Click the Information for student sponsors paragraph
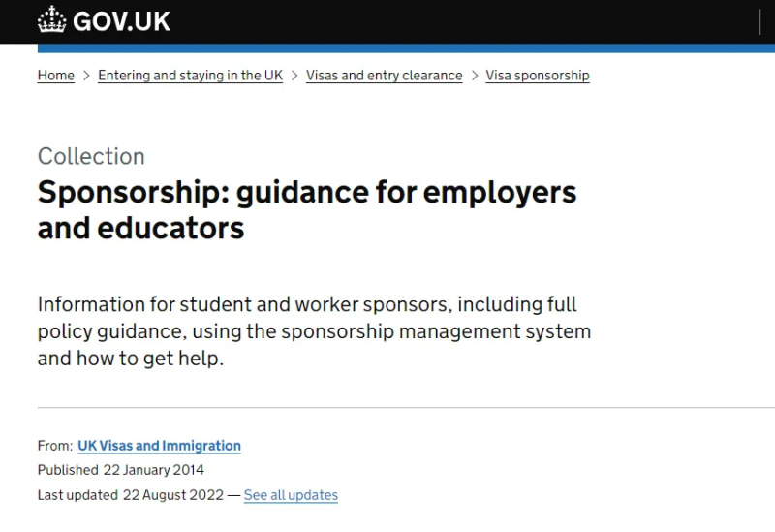775x532 pixels. 314,330
